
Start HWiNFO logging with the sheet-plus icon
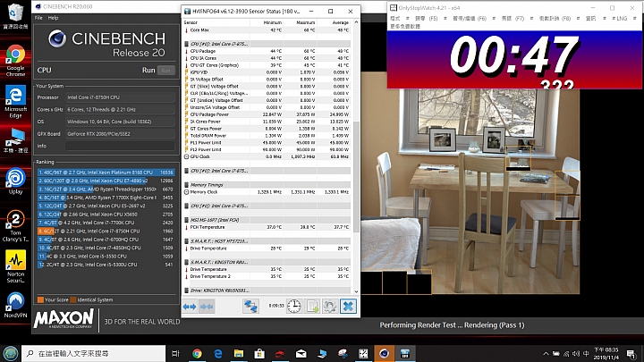(x=312, y=307)
